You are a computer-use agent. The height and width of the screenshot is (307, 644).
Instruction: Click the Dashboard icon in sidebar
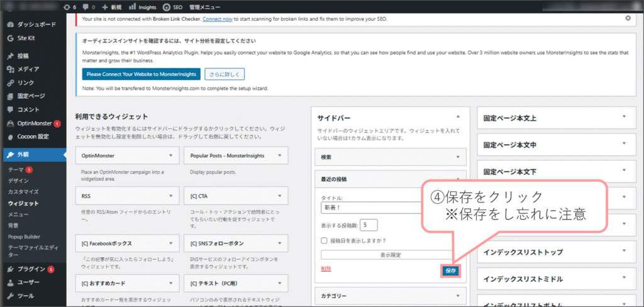click(11, 25)
